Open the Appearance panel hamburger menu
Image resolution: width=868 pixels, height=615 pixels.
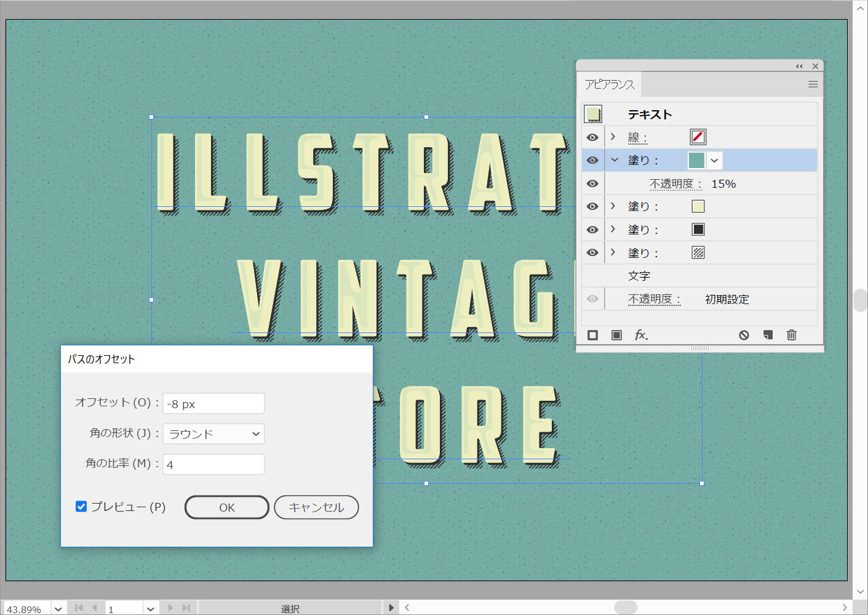pyautogui.click(x=813, y=84)
